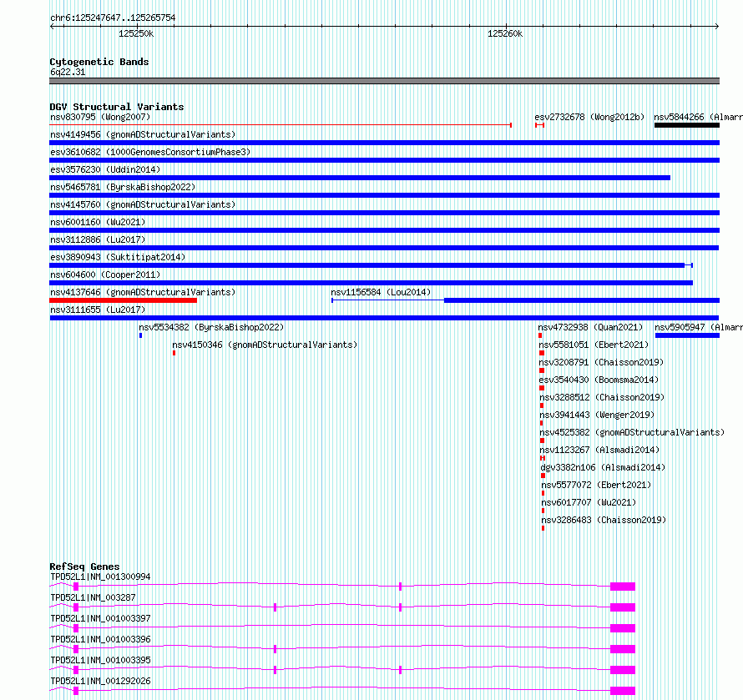Click the blue bar of esv3576230 (Uddin2014)
Image resolution: width=743 pixels, height=700 pixels.
[x=360, y=178]
